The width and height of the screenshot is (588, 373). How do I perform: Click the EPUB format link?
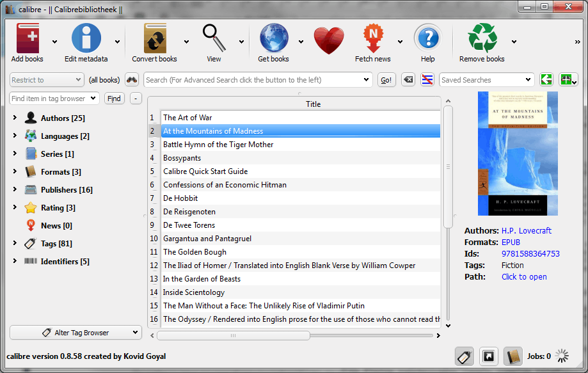511,242
